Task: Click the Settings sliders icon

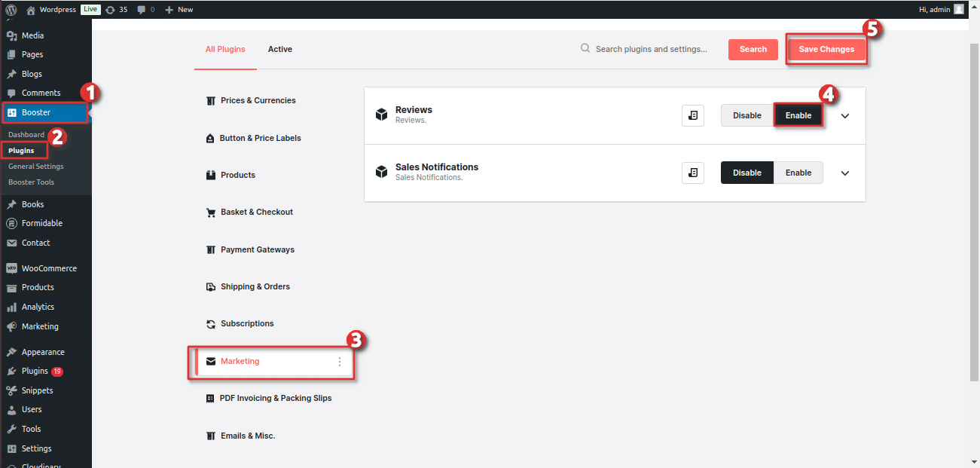Action: pyautogui.click(x=11, y=448)
